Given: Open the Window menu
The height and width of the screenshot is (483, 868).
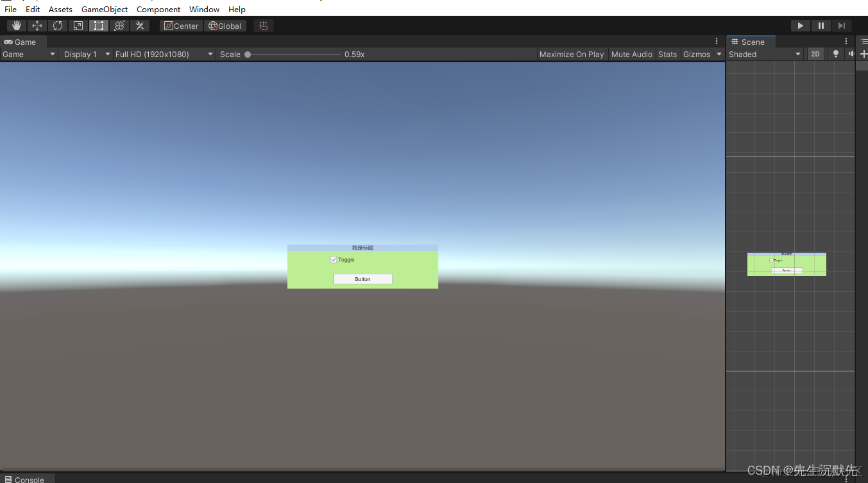Looking at the screenshot, I should click(x=205, y=9).
